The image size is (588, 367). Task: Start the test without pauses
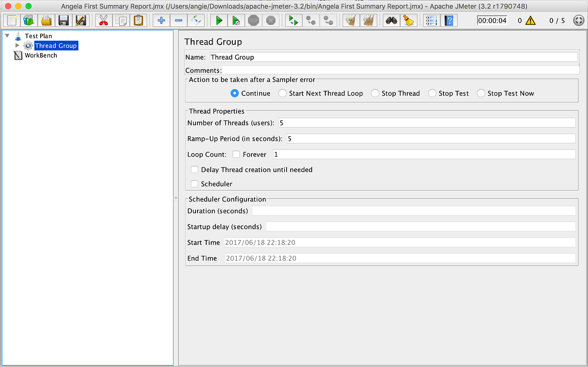pos(237,20)
